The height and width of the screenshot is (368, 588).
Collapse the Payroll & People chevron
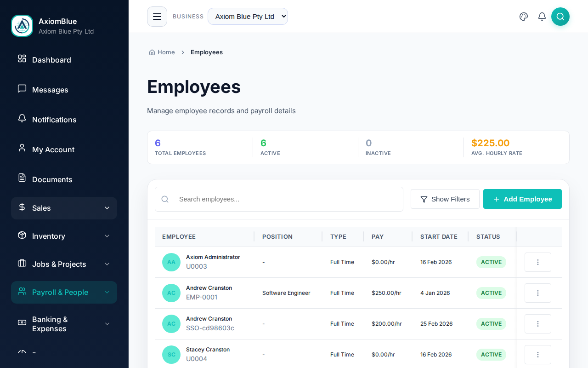pos(107,292)
